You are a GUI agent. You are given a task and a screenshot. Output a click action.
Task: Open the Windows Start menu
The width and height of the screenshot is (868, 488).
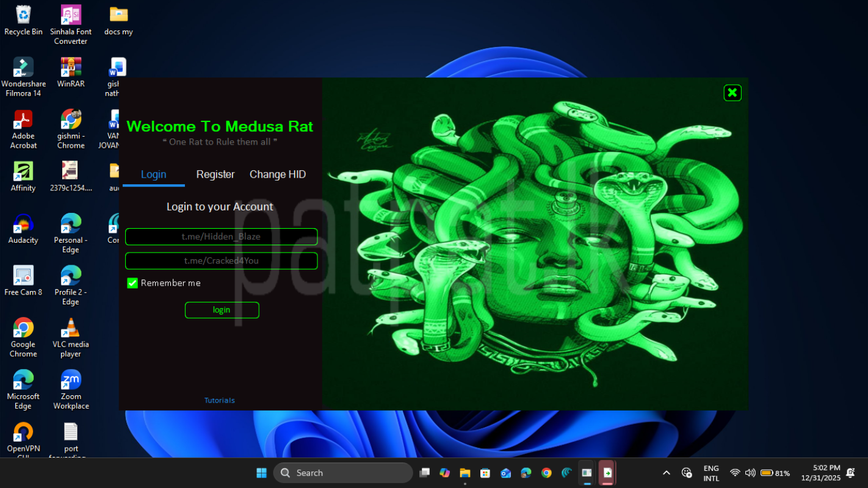coord(261,473)
